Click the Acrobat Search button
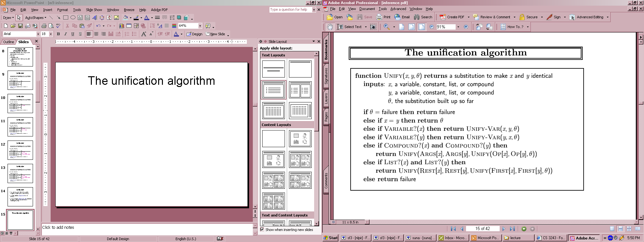Image resolution: width=644 pixels, height=242 pixels. pos(423,17)
